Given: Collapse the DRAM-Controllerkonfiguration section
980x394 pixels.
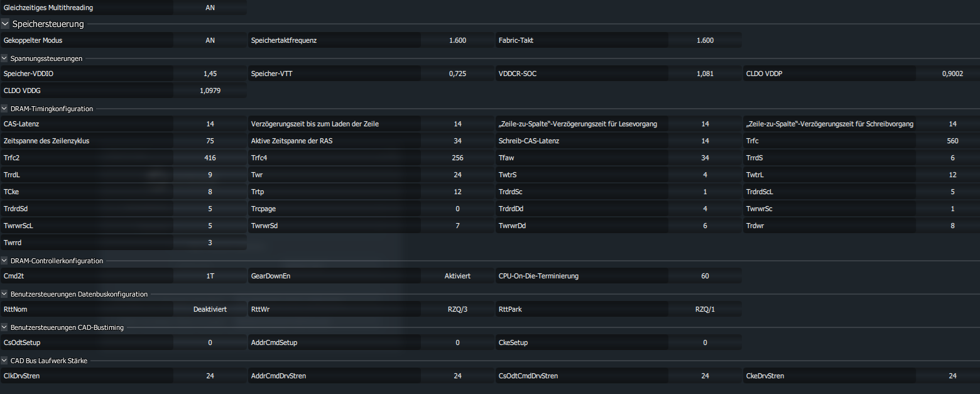Looking at the screenshot, I should click(x=4, y=261).
